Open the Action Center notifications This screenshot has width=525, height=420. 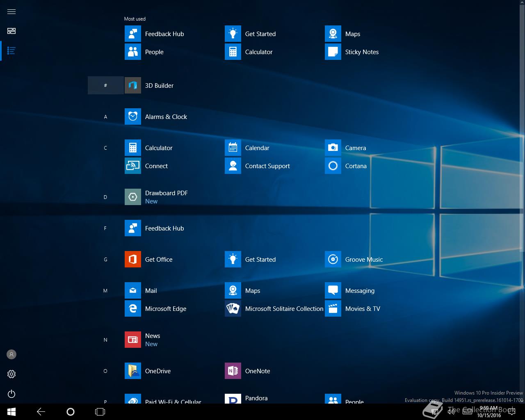coord(512,412)
